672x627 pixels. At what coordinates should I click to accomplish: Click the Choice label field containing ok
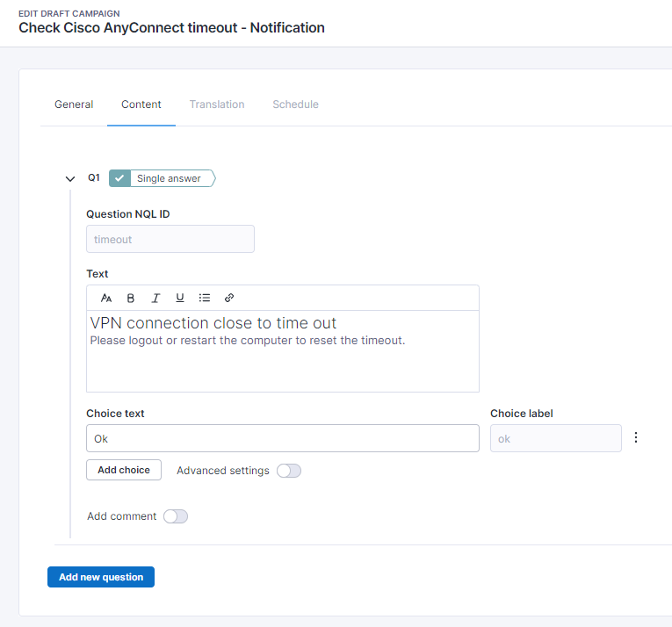[x=556, y=438]
